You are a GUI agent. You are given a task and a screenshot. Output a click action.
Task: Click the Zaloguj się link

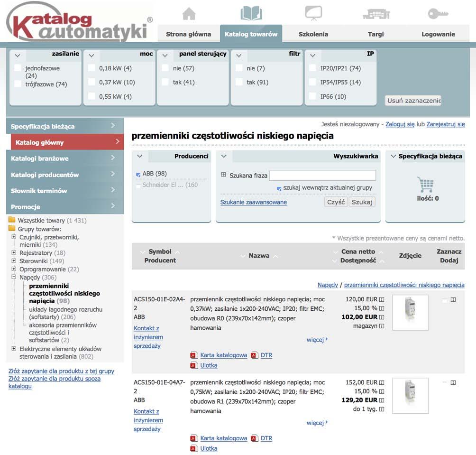(x=400, y=124)
